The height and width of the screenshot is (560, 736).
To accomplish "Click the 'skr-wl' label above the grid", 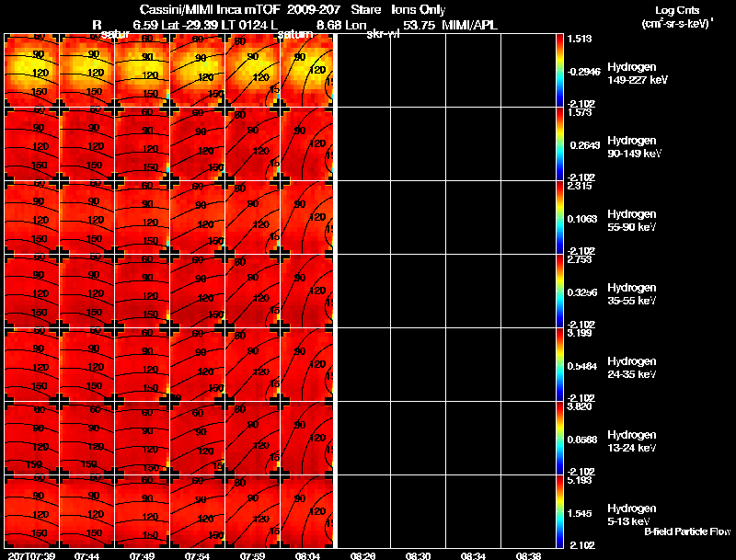I will click(383, 34).
